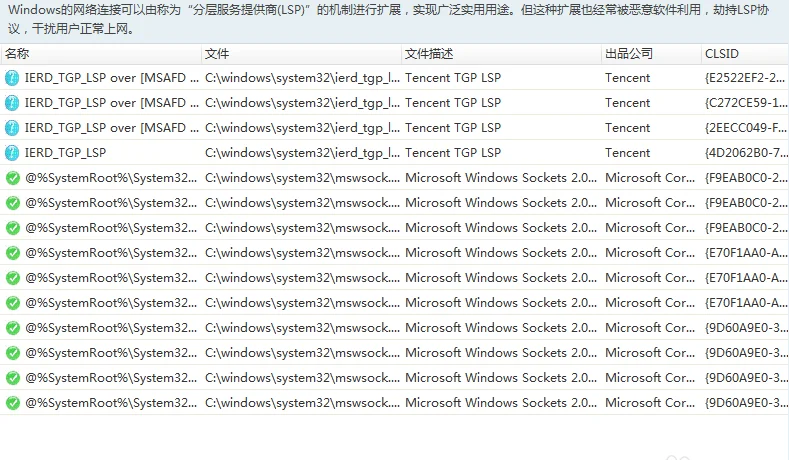Click the Tencent TGP LSP description in the {4D2062B0-7... row
This screenshot has height=460, width=789.
453,152
